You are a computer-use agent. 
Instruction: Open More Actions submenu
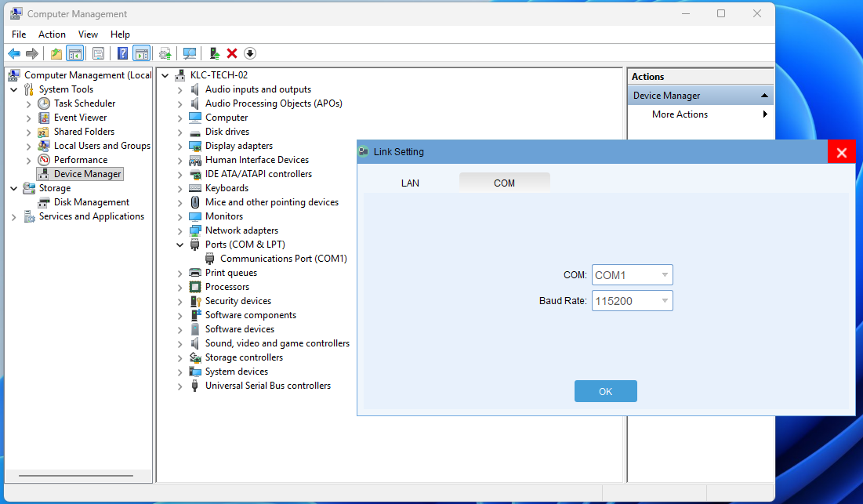[x=701, y=114]
